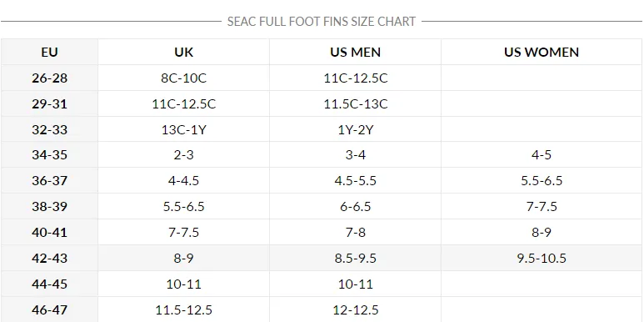Select the 11.5C-13C US men cell
This screenshot has height=322, width=644.
355,103
